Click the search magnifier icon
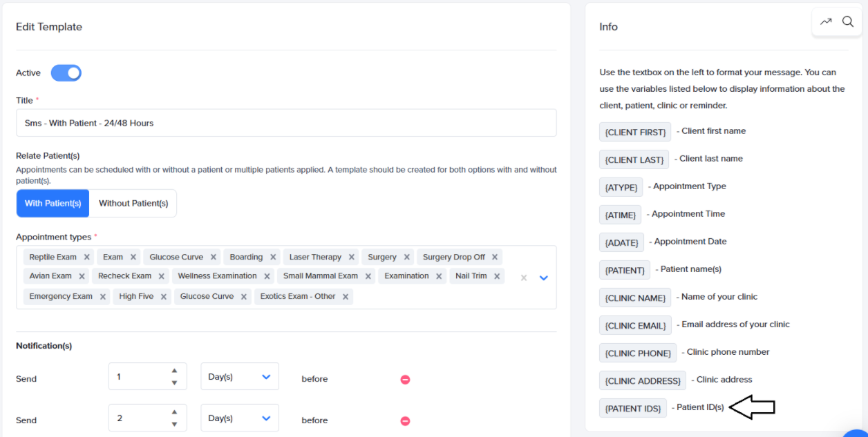 pos(848,21)
